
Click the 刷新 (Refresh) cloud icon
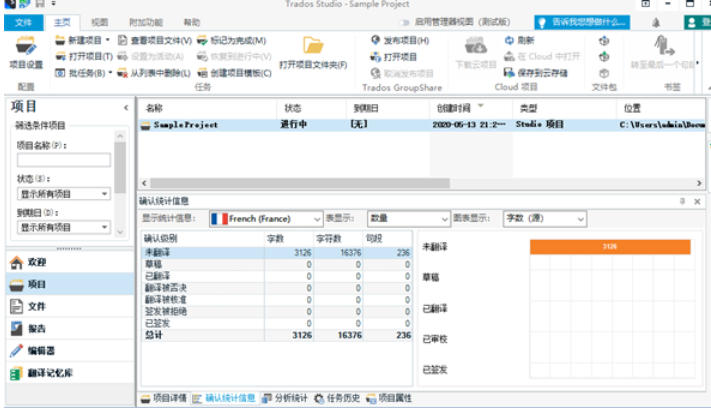[519, 40]
